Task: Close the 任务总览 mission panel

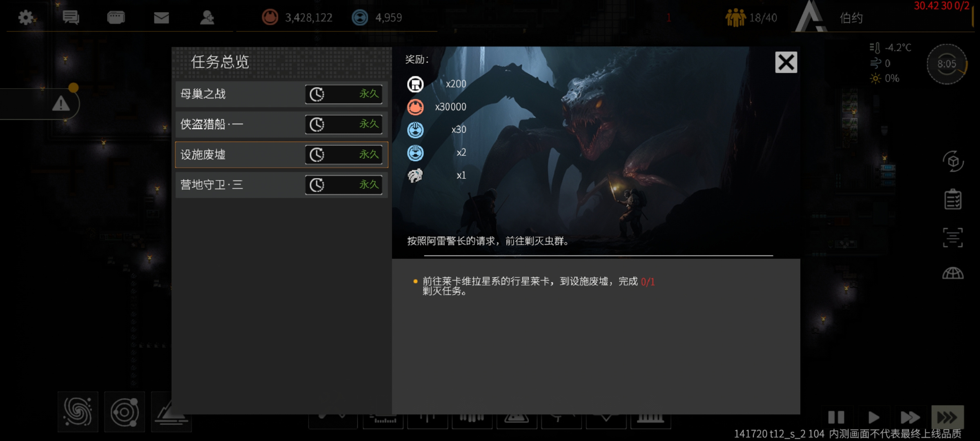Action: [786, 62]
